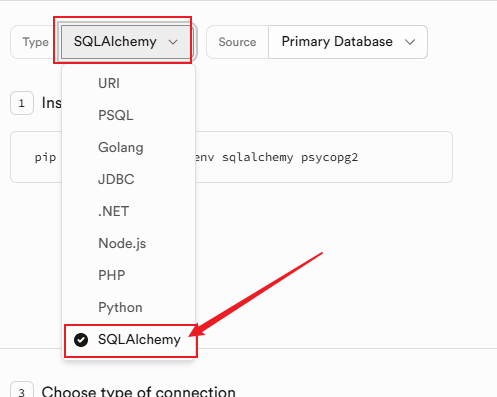The width and height of the screenshot is (497, 397).
Task: Choose .NET in the type menu
Action: click(x=129, y=211)
